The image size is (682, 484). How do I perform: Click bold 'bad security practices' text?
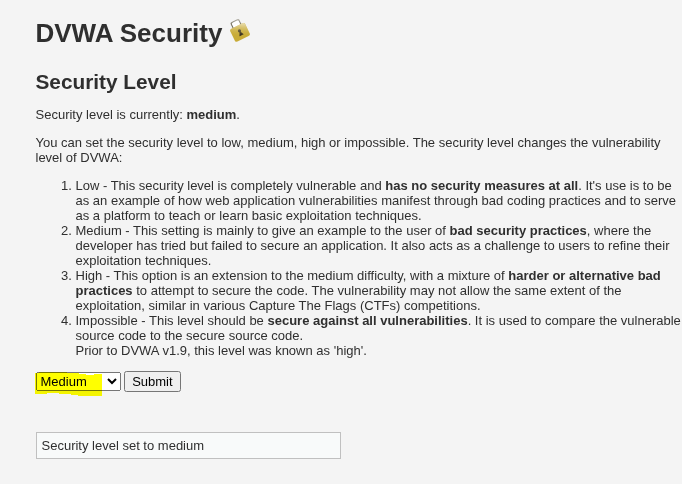pos(518,231)
